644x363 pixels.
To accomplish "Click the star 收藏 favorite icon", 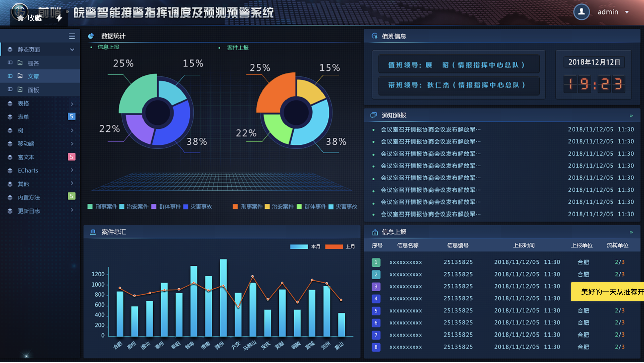I will [x=21, y=18].
